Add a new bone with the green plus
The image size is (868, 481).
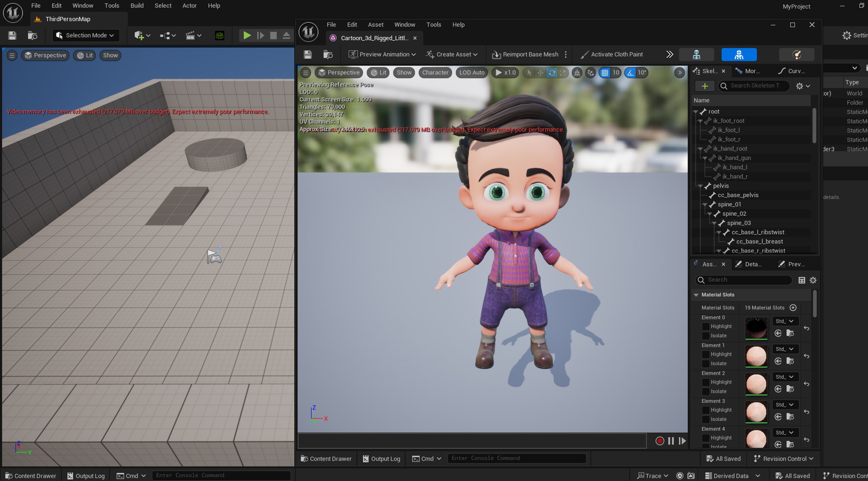(x=704, y=86)
